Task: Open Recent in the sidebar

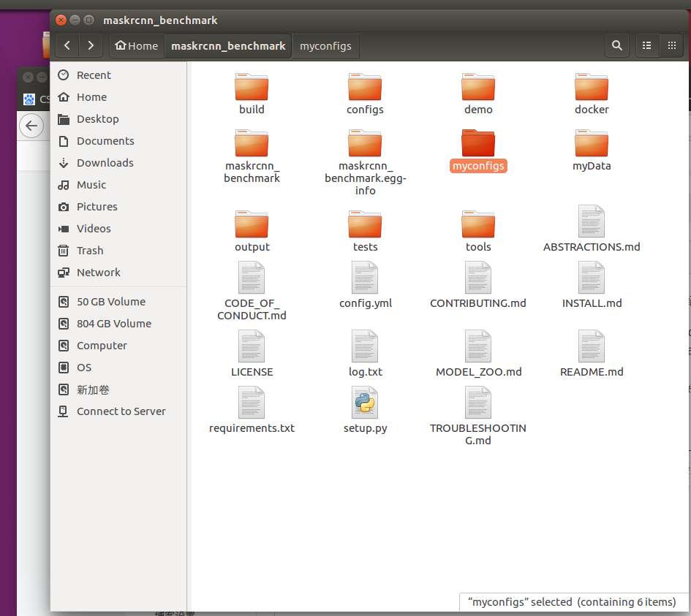Action: coord(118,75)
